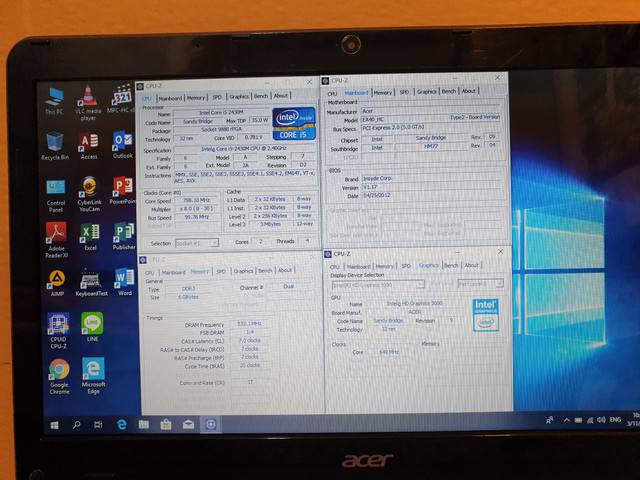This screenshot has width=640, height=480.
Task: Select Bench tab in Graphics window
Action: (451, 265)
